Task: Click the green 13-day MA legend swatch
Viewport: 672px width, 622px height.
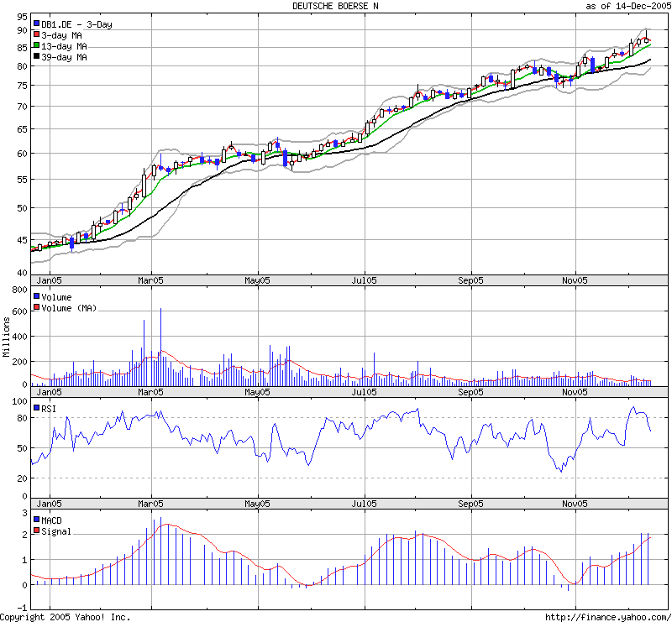Action: click(36, 45)
